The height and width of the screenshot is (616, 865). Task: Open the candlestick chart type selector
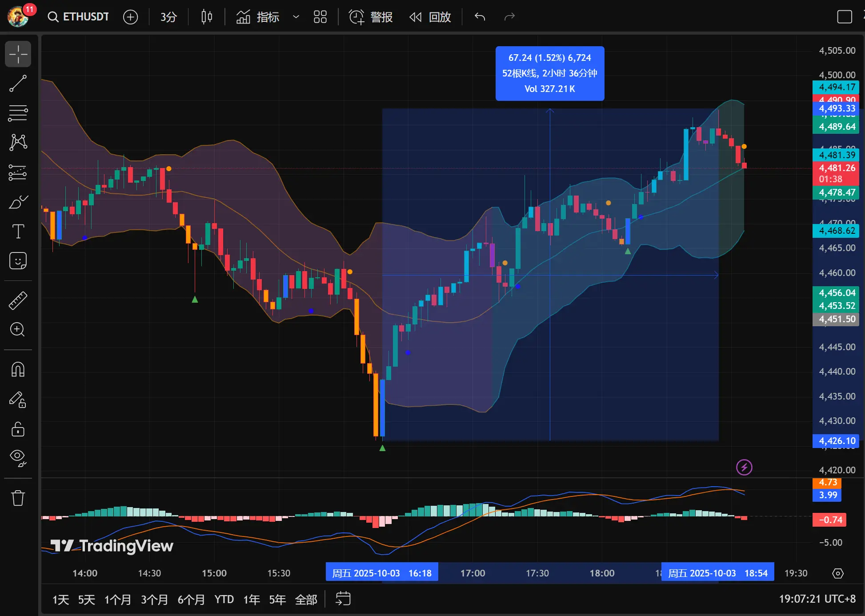coord(207,17)
